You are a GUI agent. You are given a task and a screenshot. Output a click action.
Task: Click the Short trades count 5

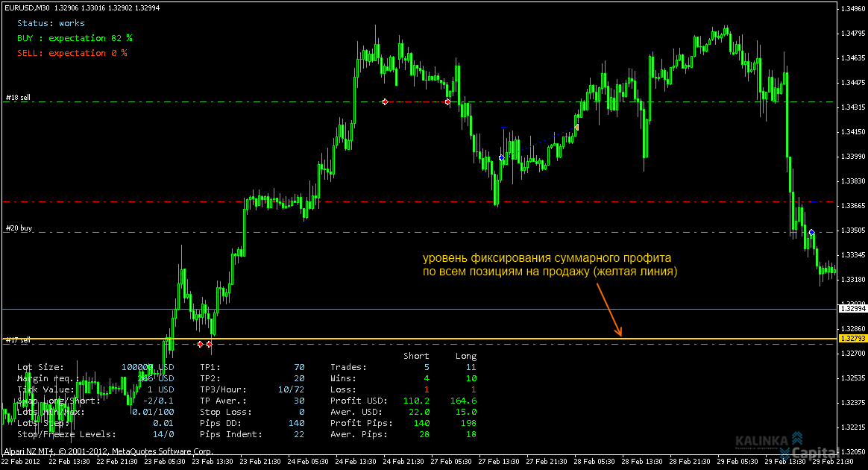click(x=427, y=367)
